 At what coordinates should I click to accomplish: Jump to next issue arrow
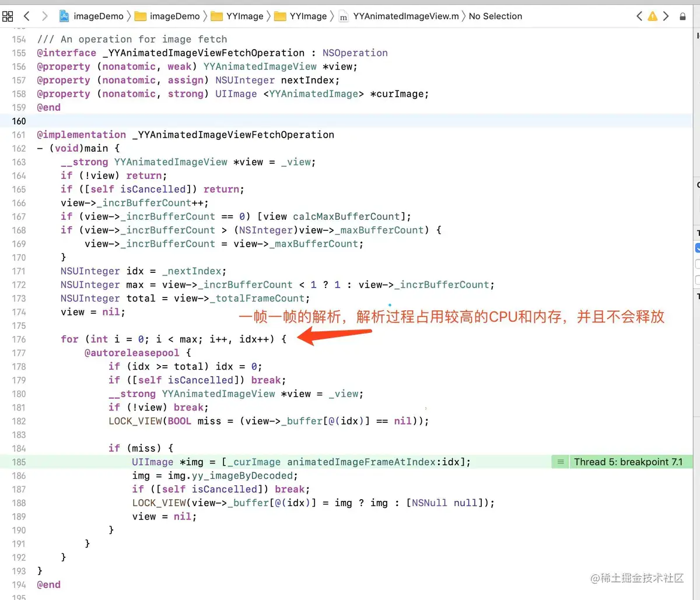click(x=666, y=16)
